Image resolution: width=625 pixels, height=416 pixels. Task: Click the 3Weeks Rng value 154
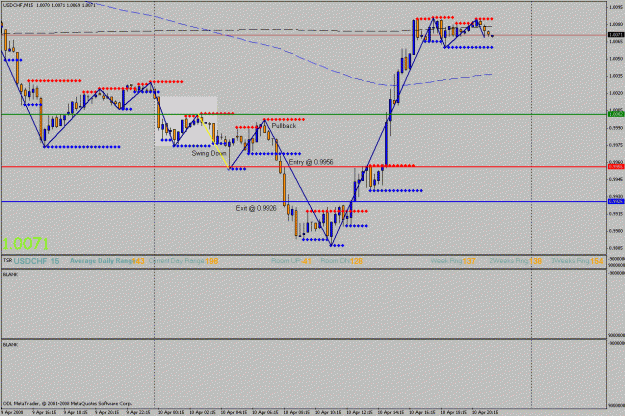coord(597,261)
